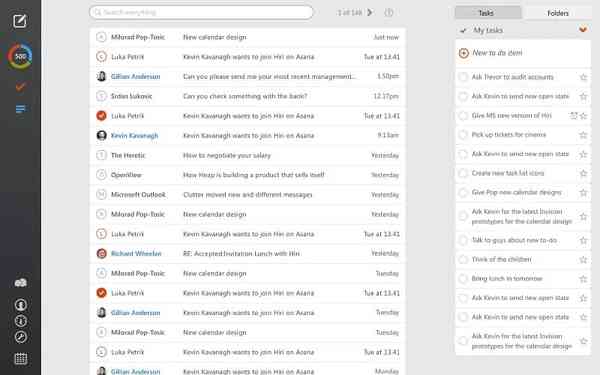Click the Search everything field
600x375 pixels.
201,12
